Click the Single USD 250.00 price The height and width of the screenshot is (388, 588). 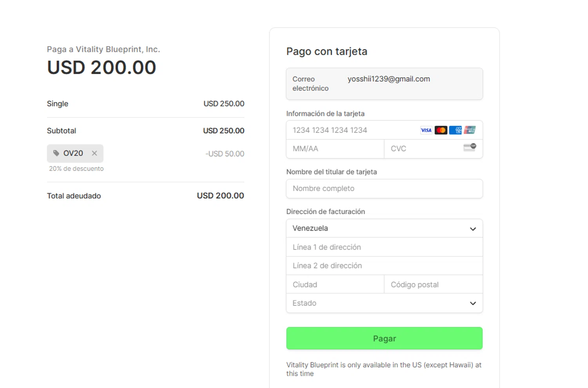tap(224, 104)
